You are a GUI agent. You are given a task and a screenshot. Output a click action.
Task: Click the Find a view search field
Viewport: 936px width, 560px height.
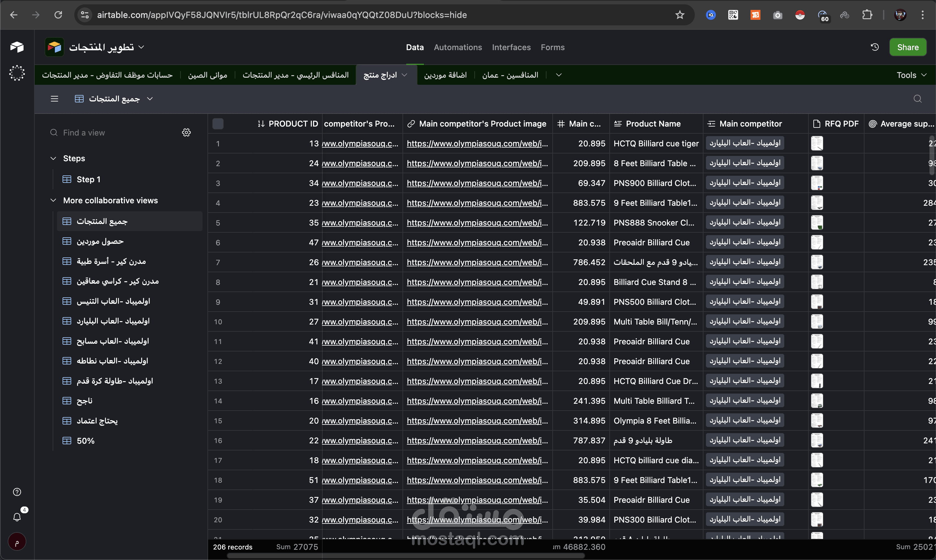click(113, 132)
